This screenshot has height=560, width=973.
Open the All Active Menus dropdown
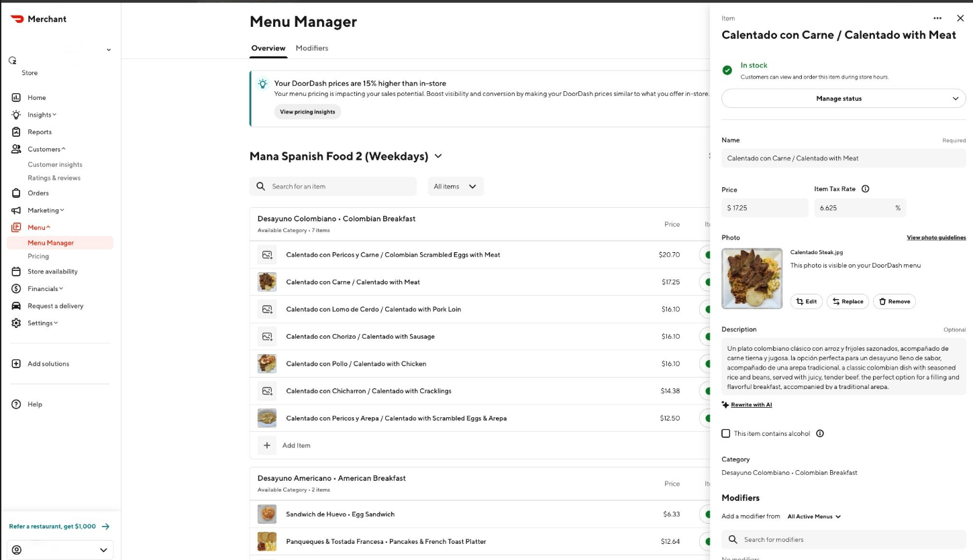(x=814, y=516)
